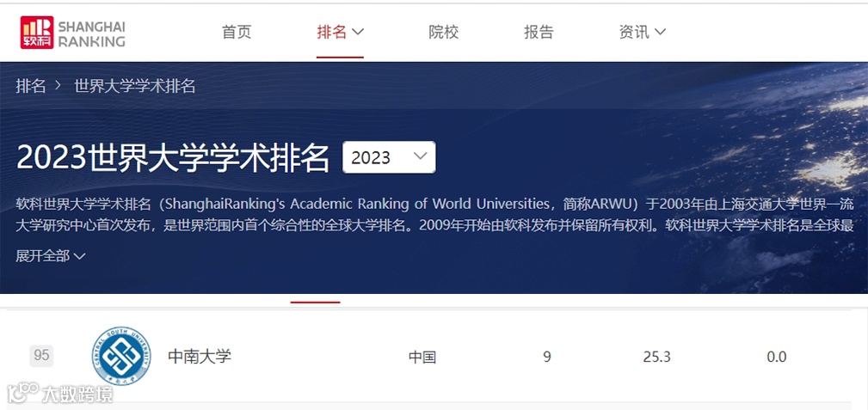This screenshot has width=868, height=410.
Task: Click the Central South University logo
Action: pyautogui.click(x=121, y=356)
